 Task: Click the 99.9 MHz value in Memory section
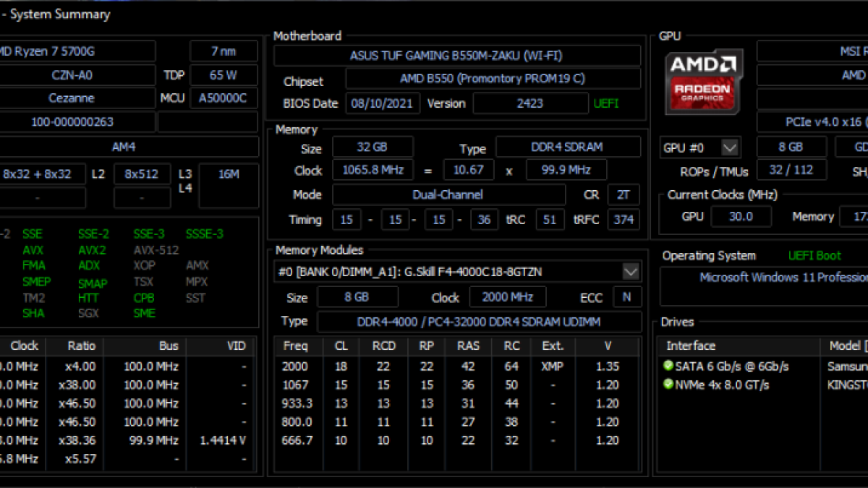(x=566, y=171)
